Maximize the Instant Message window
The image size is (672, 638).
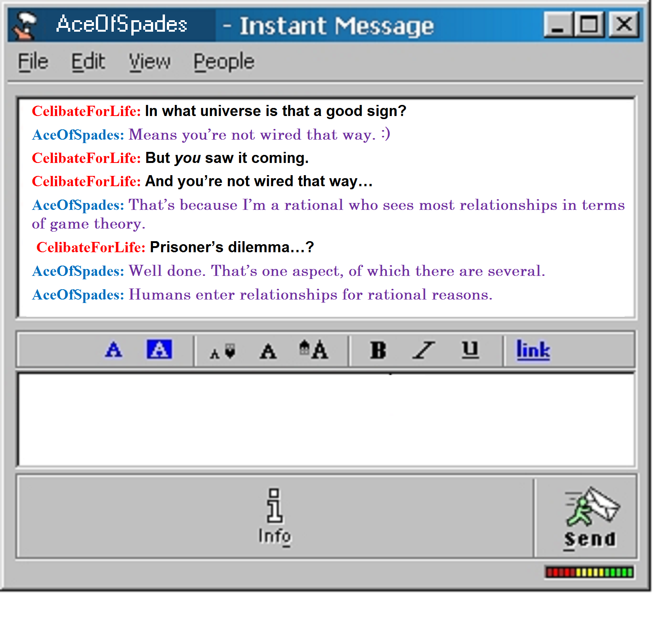589,25
